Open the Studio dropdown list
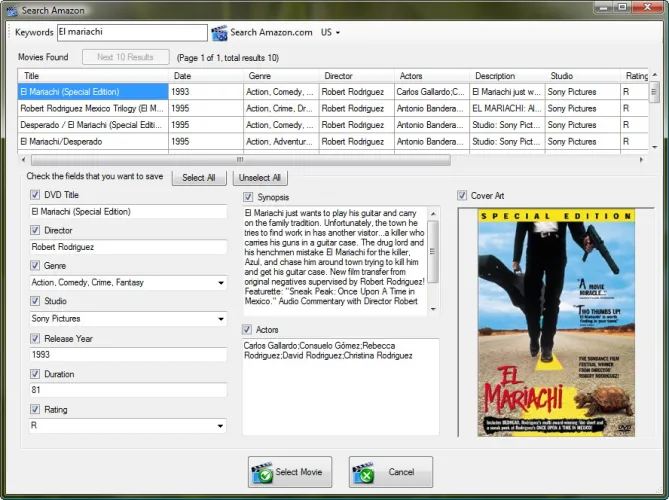Image resolution: width=669 pixels, height=500 pixels. [x=220, y=319]
